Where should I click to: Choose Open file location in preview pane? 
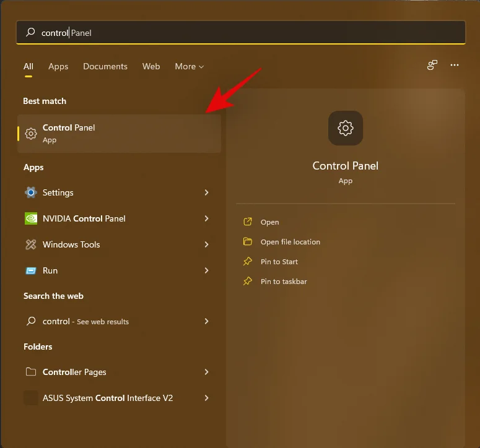coord(290,242)
